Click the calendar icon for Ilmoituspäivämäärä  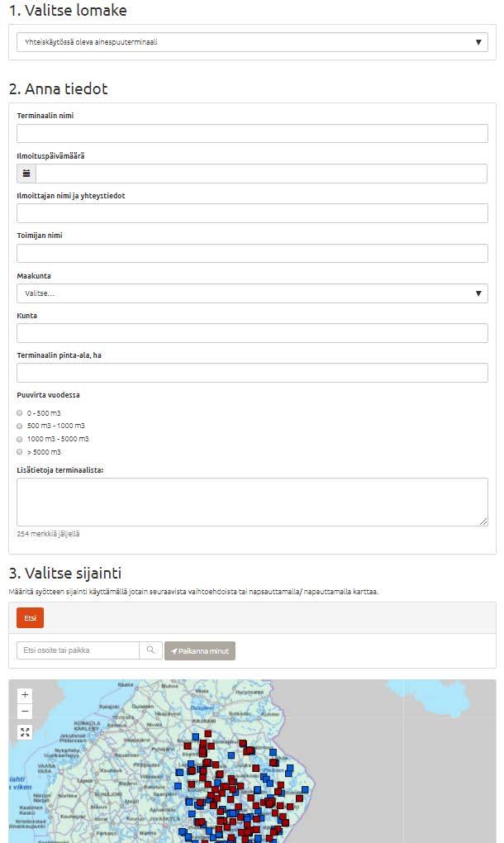pos(26,174)
